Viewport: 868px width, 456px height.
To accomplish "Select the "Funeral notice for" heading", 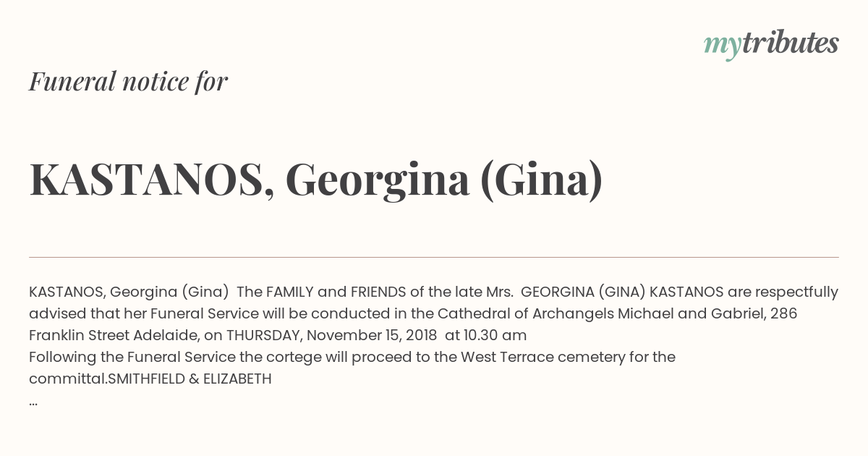I will click(128, 81).
